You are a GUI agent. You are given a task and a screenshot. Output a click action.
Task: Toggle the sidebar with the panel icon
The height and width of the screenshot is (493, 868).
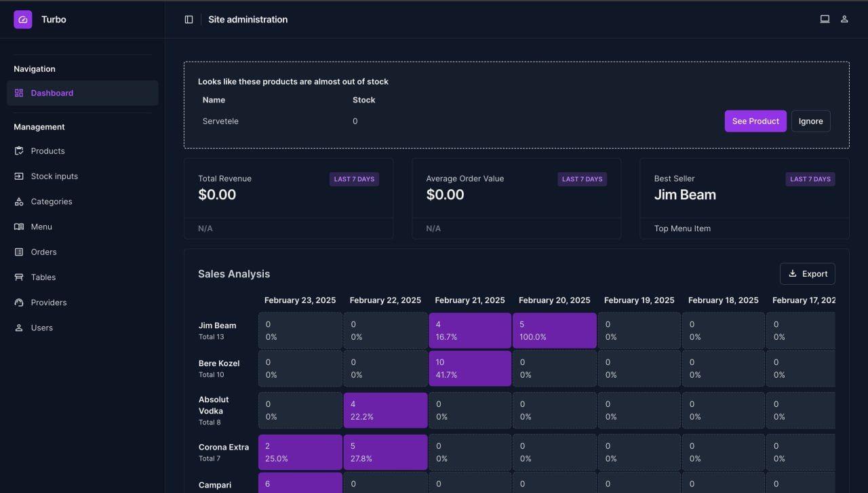pos(189,19)
